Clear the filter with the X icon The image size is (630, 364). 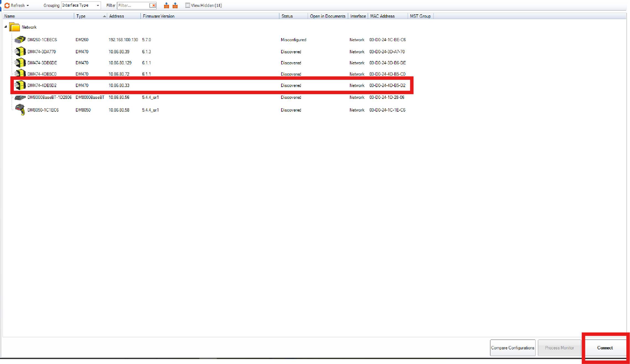[153, 5]
